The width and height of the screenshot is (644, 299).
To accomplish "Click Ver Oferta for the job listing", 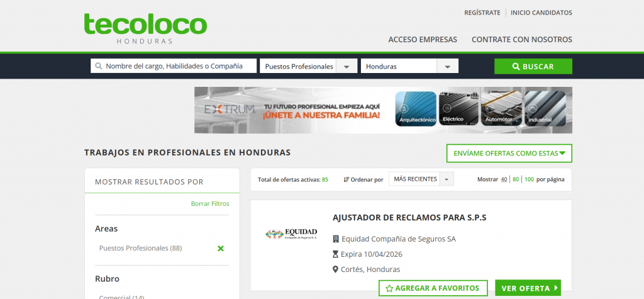I will pyautogui.click(x=528, y=288).
